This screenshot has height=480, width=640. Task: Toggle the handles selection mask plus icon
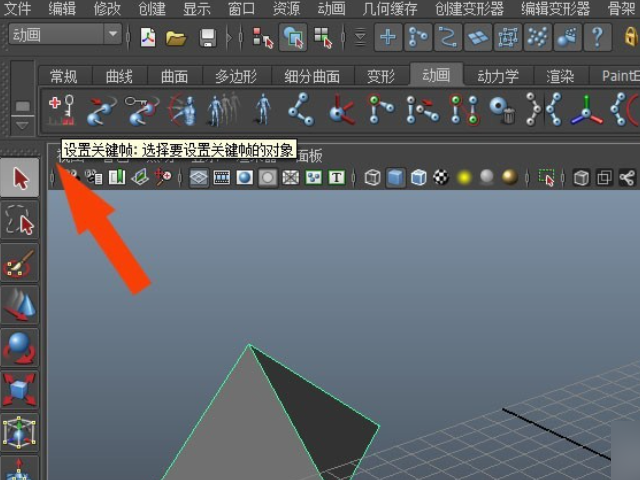pos(388,38)
